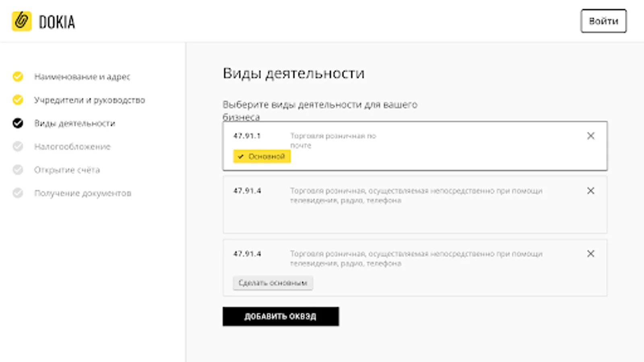Open the Открытие счёта step
Screen dimensions: 644x362
point(67,170)
